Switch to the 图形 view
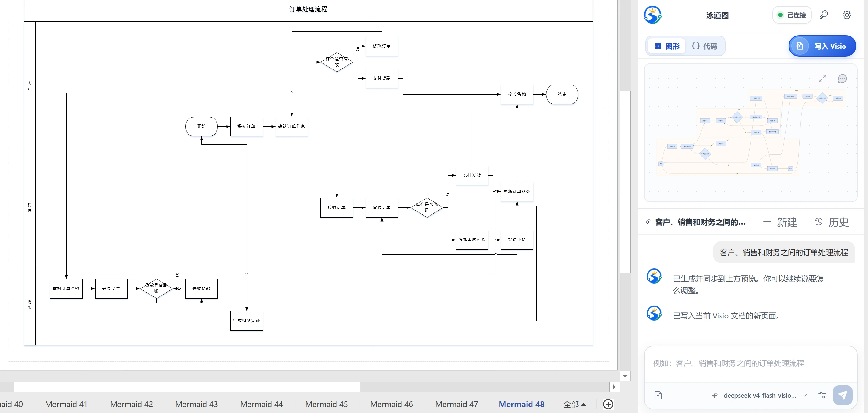 (667, 46)
